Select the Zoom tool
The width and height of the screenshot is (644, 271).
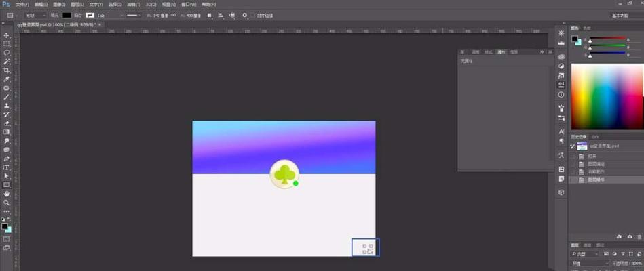[x=6, y=203]
